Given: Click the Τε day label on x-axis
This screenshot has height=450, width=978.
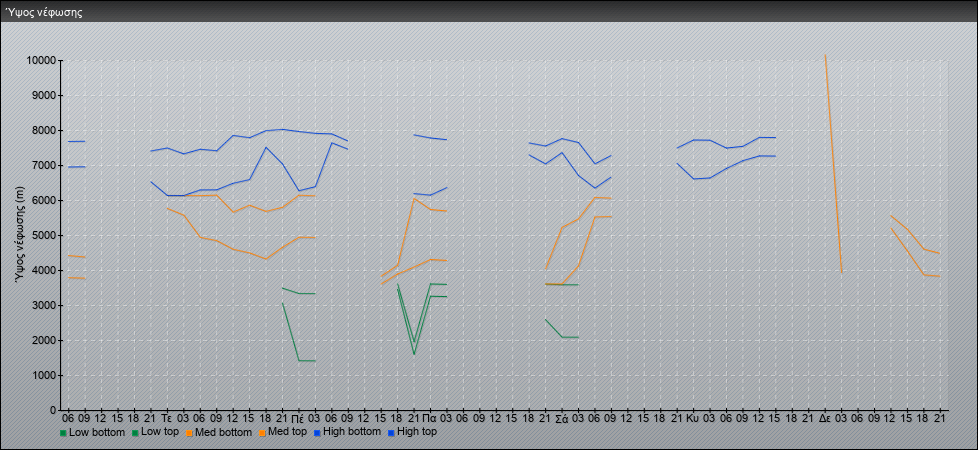Looking at the screenshot, I should 167,418.
